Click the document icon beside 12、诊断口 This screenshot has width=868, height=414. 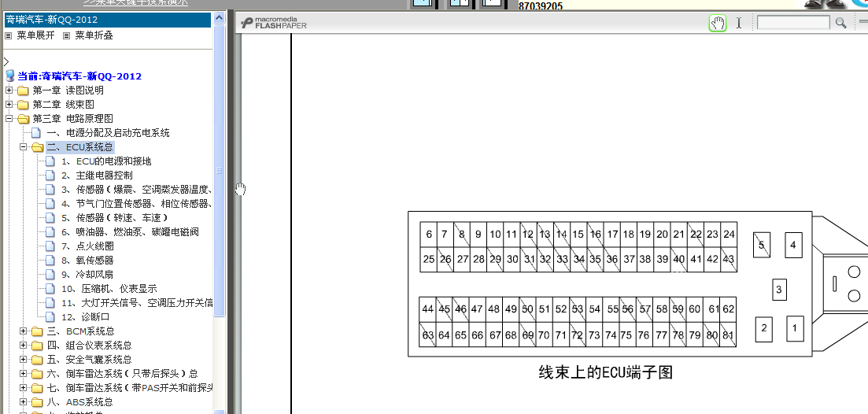click(x=50, y=317)
